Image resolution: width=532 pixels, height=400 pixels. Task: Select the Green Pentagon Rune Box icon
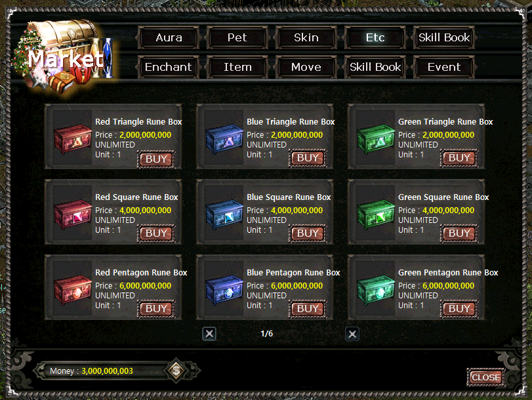[376, 289]
